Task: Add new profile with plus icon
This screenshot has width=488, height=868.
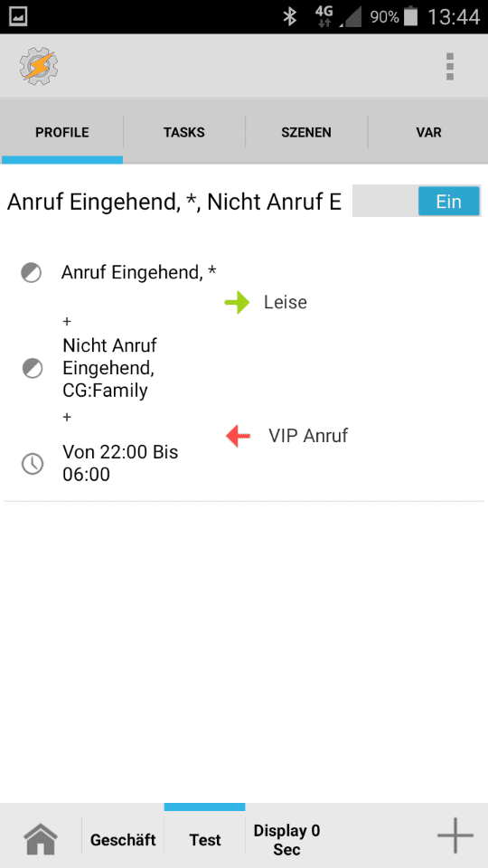Action: (455, 835)
